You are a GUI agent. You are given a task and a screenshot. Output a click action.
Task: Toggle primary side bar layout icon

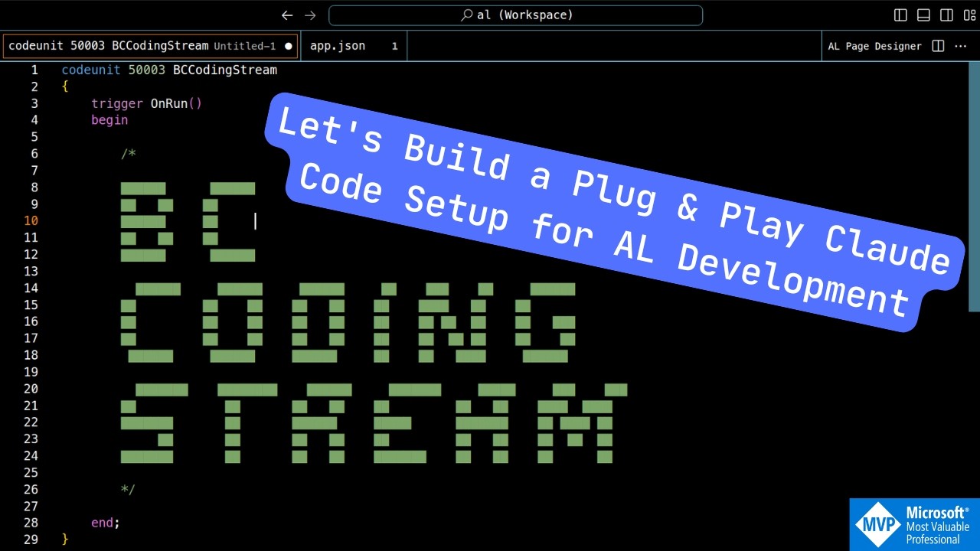tap(901, 15)
